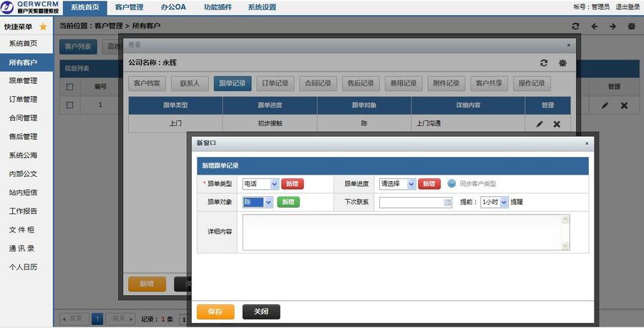Click orange 新增 button in 查看 dialog

pyautogui.click(x=147, y=284)
